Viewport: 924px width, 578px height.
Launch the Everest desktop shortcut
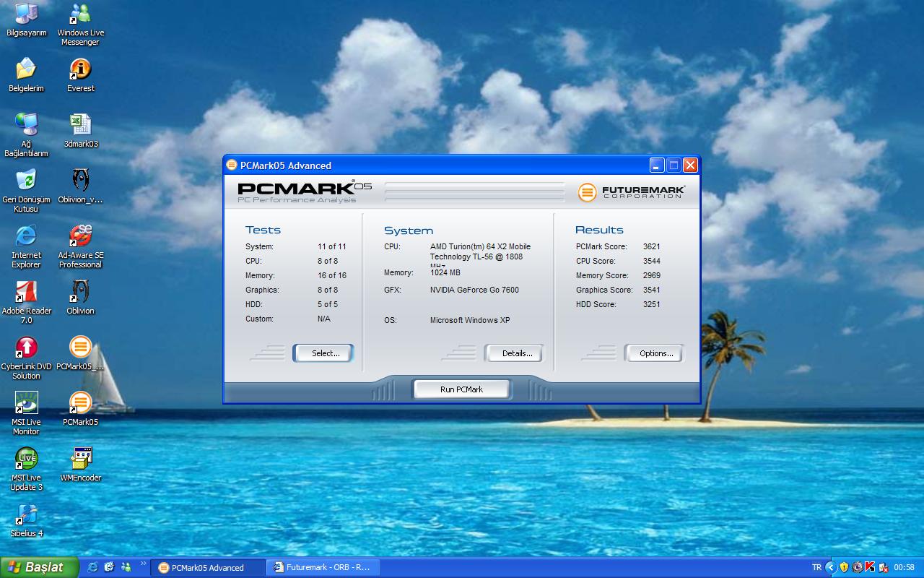coord(80,75)
